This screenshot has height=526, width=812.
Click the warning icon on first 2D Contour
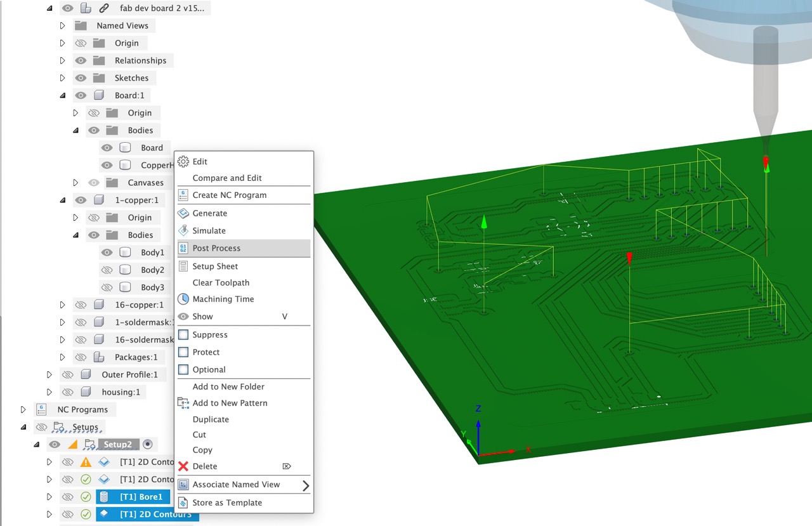tap(86, 462)
